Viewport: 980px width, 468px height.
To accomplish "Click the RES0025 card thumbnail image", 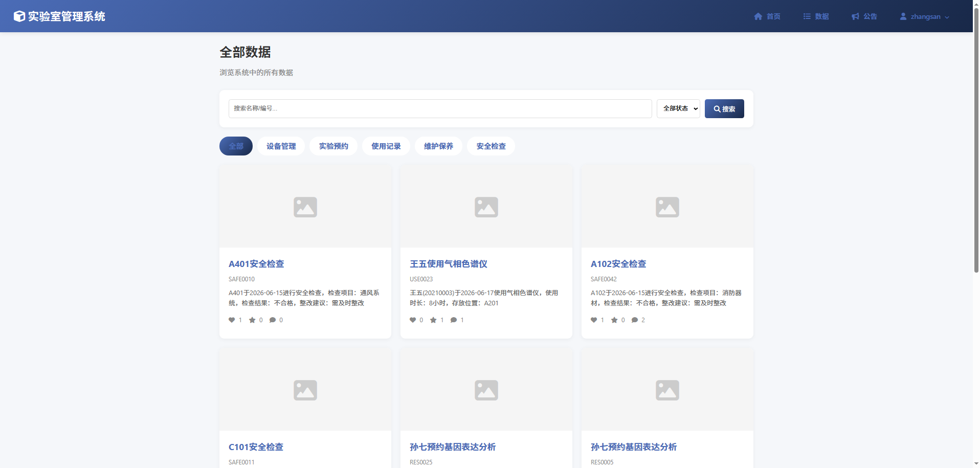I will [x=486, y=390].
